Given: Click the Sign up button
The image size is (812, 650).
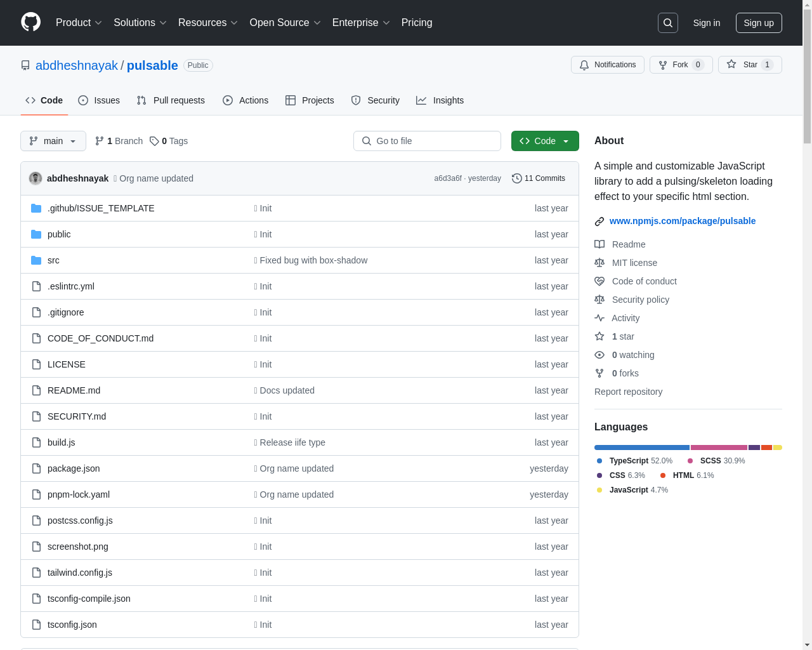Looking at the screenshot, I should (x=759, y=23).
